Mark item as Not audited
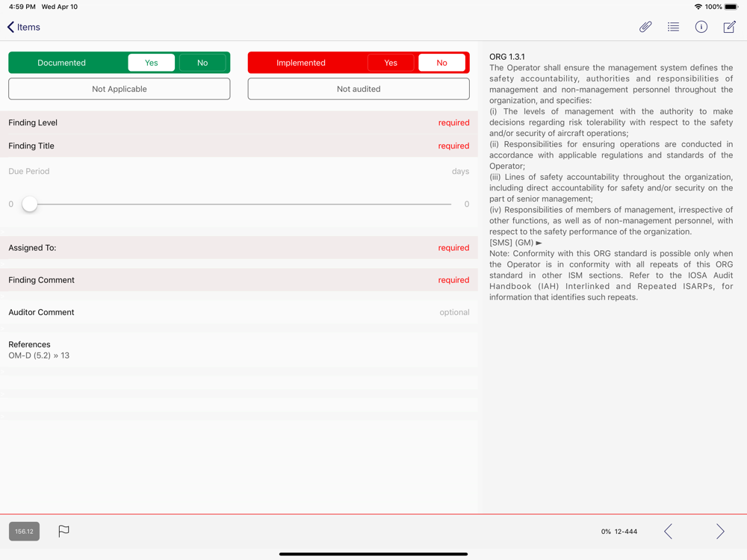The width and height of the screenshot is (747, 560). pyautogui.click(x=359, y=89)
